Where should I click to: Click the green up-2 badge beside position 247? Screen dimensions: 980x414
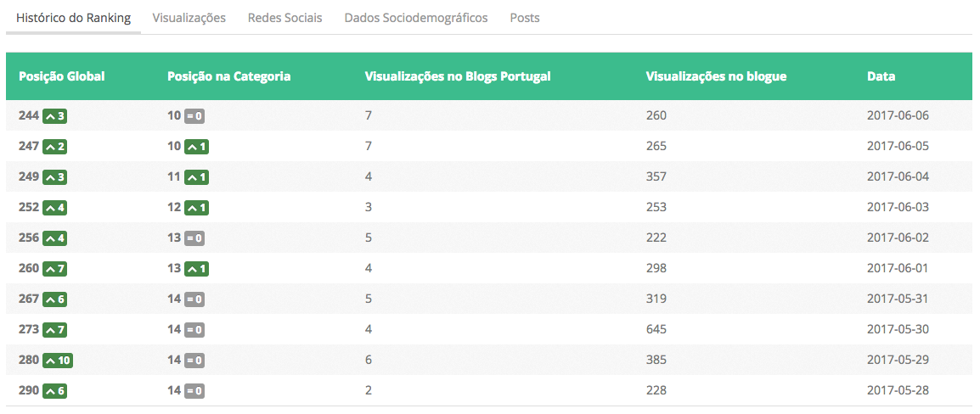pyautogui.click(x=54, y=146)
